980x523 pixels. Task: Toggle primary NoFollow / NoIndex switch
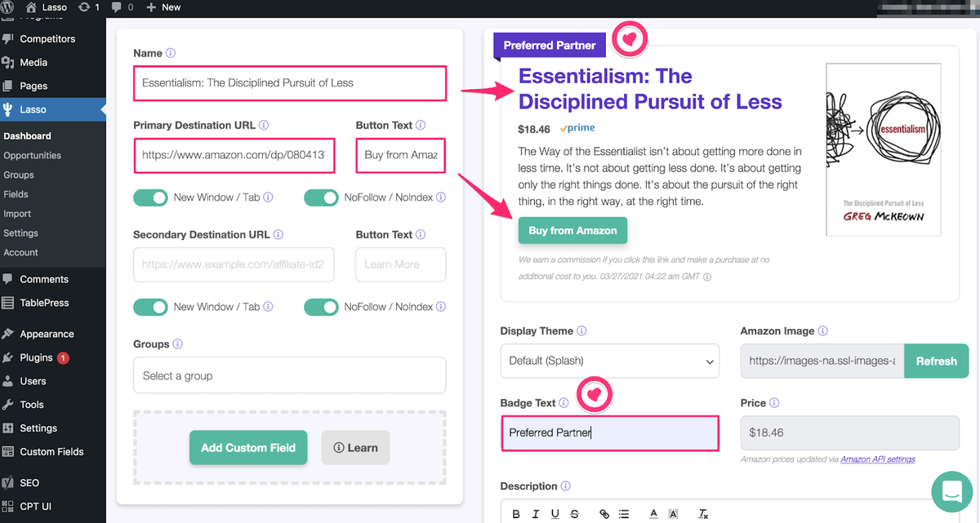(x=321, y=197)
